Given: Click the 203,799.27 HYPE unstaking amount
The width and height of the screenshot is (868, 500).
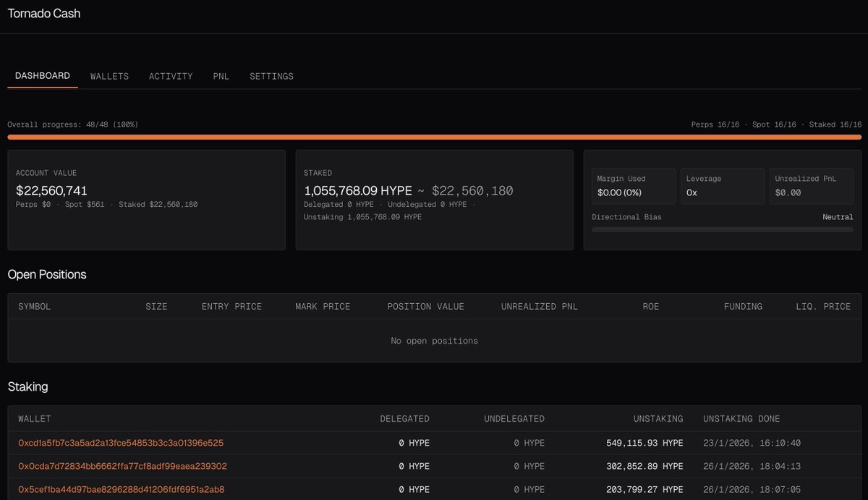Looking at the screenshot, I should pyautogui.click(x=644, y=489).
